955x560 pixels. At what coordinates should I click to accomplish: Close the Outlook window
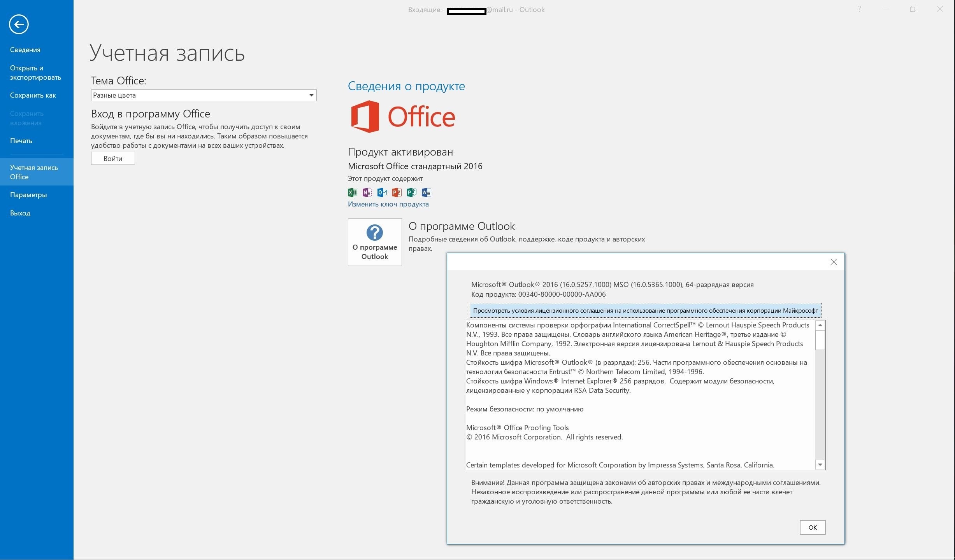pos(940,9)
